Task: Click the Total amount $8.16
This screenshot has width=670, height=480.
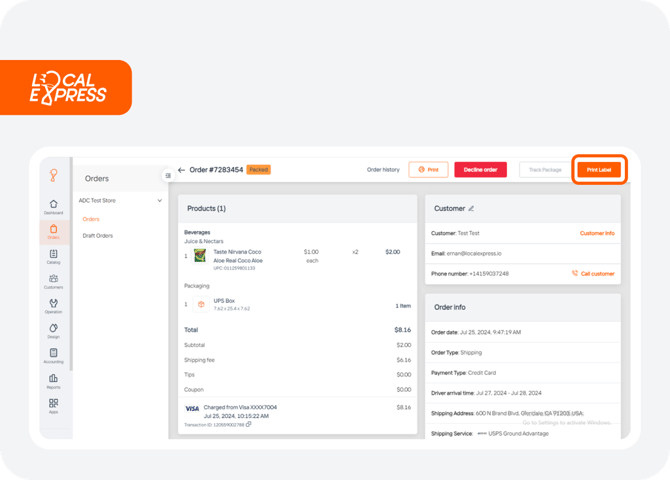Action: (403, 330)
